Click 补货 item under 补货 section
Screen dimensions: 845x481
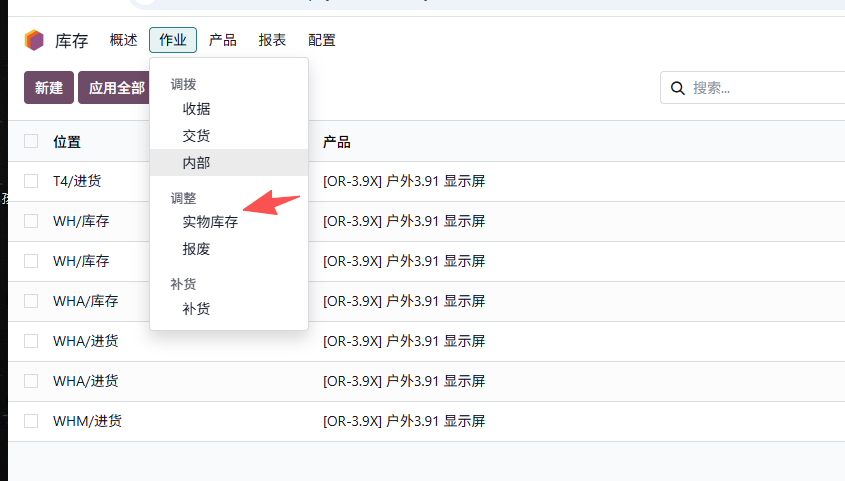(x=196, y=309)
